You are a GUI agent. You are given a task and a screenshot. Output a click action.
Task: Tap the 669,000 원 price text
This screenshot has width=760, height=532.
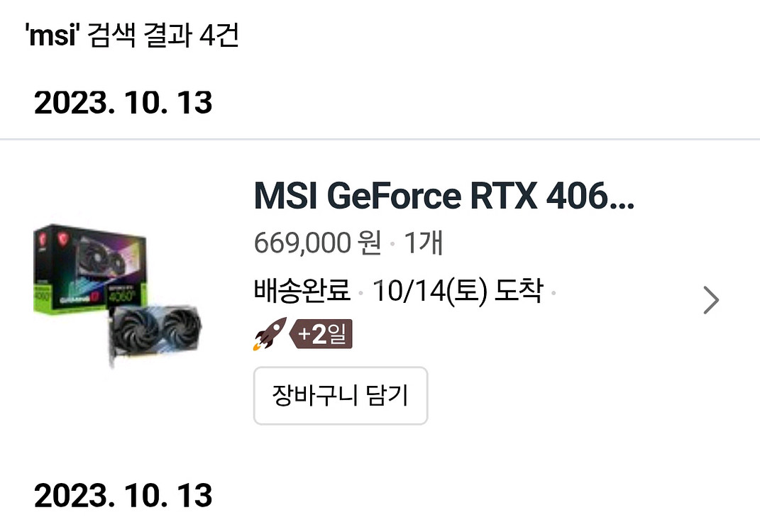point(317,243)
